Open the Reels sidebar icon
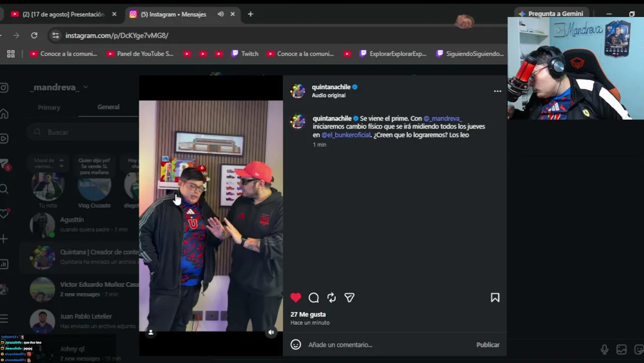This screenshot has height=363, width=644. [4, 139]
